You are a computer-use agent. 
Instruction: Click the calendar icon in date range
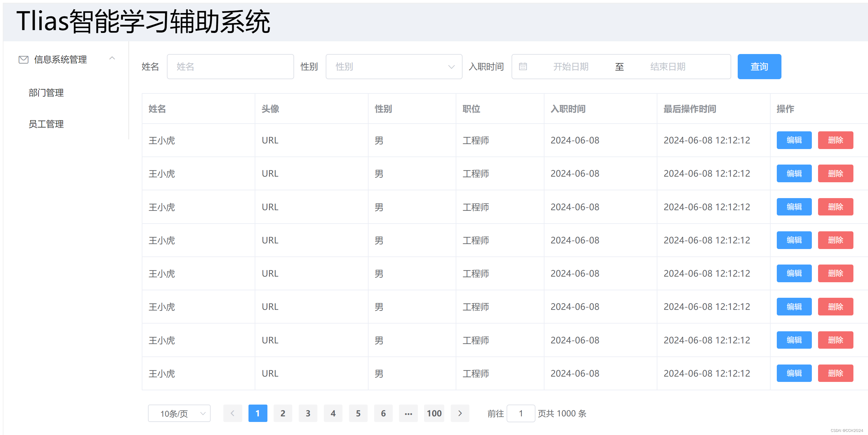pos(523,66)
